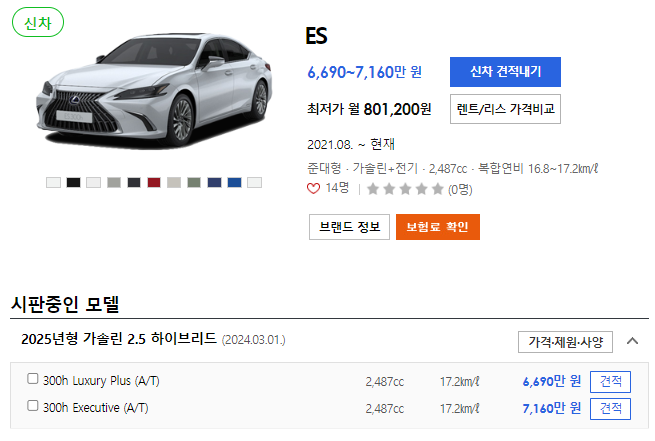Select the beige color swatch

[174, 182]
